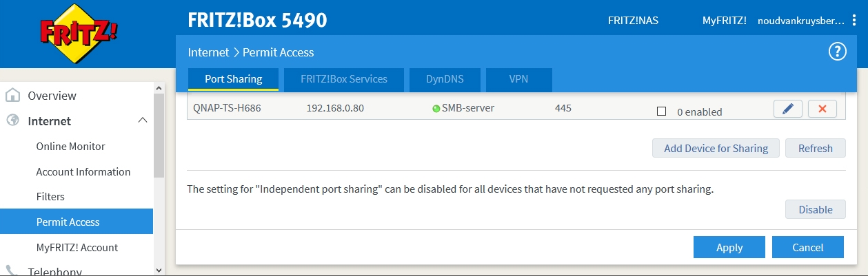The height and width of the screenshot is (276, 868).
Task: Click the Internet globe icon
Action: tap(13, 121)
